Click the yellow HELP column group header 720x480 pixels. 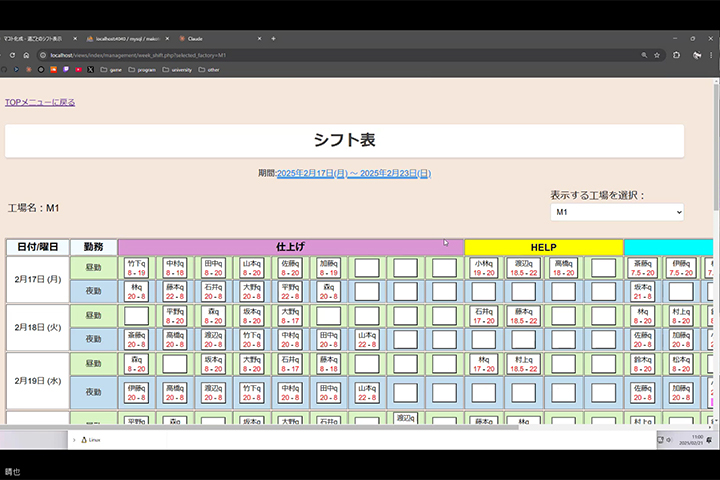tap(544, 247)
